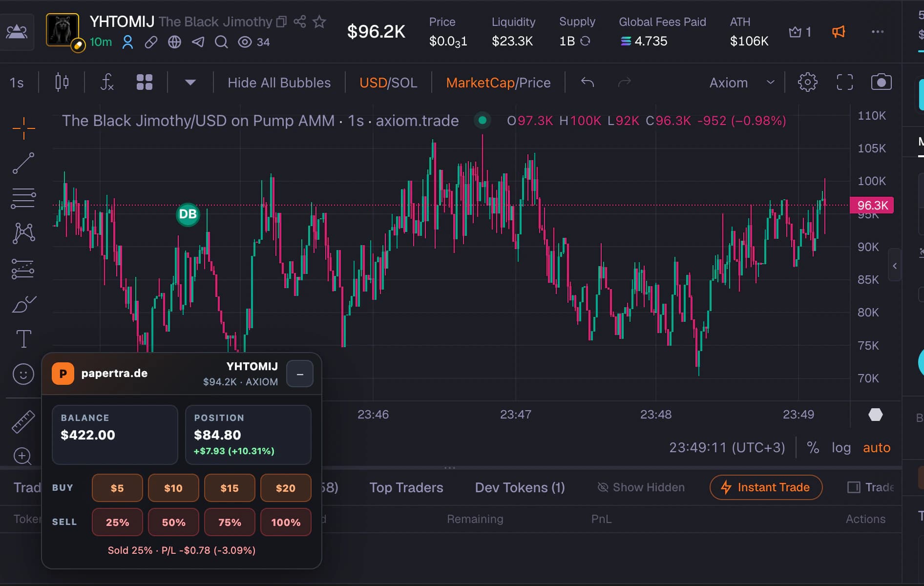Toggle auto scale on price axis

[877, 447]
